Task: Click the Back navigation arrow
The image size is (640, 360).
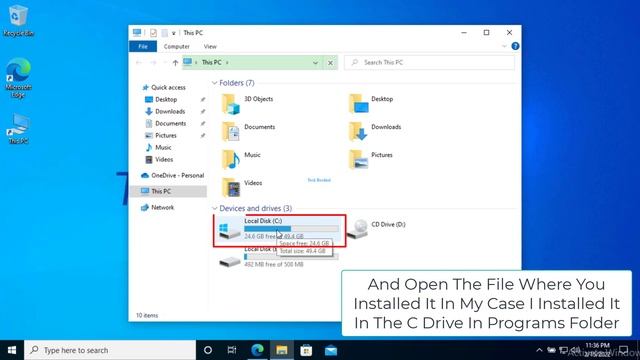Action: coord(139,62)
